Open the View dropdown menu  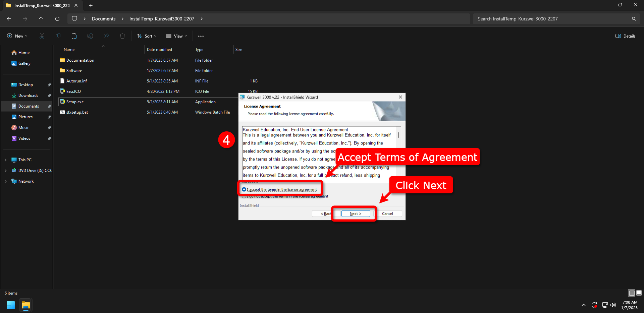click(176, 36)
